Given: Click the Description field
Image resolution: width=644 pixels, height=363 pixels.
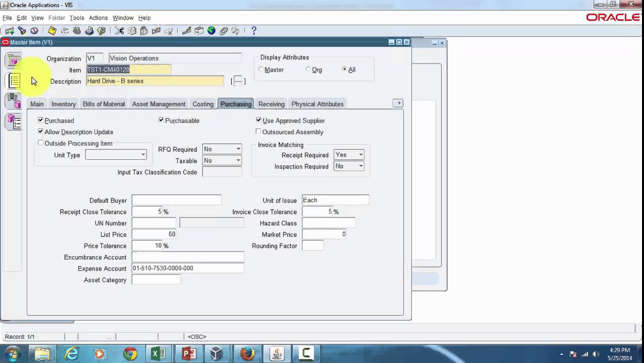Looking at the screenshot, I should pos(155,81).
